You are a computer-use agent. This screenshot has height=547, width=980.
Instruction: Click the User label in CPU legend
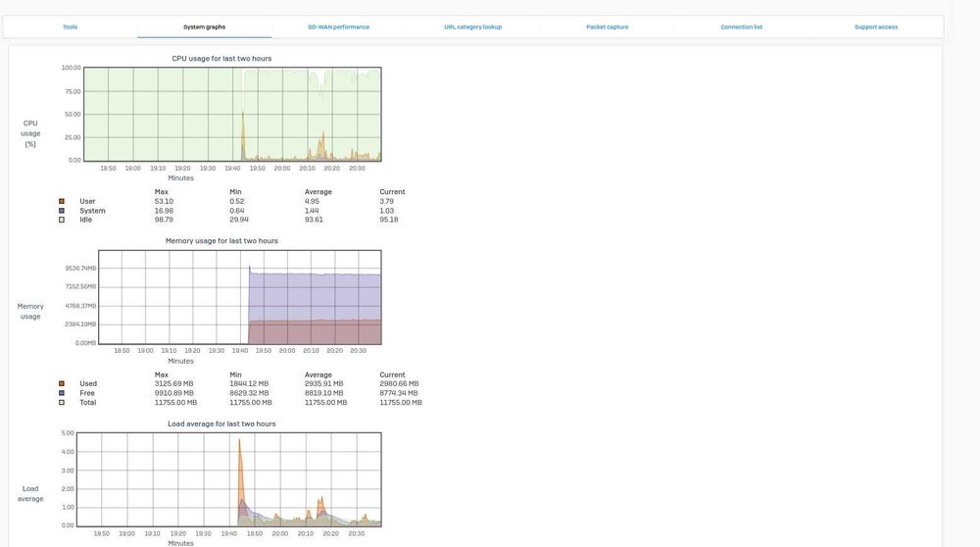tap(87, 201)
